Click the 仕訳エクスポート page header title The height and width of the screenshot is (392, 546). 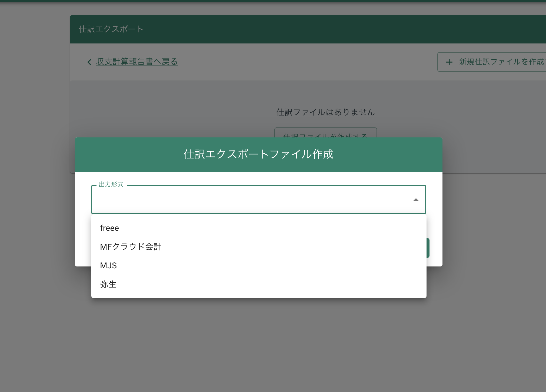pos(111,29)
